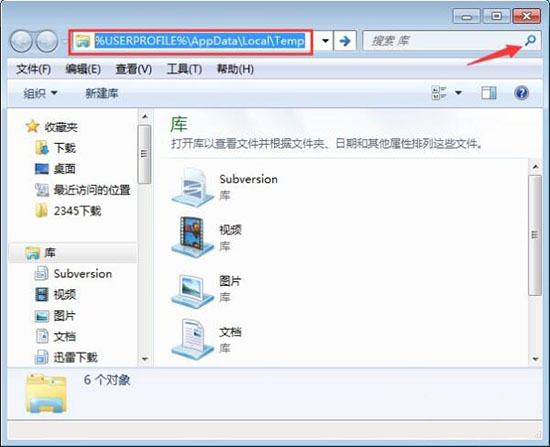Select the address bar path text
550x447 pixels.
click(x=200, y=41)
